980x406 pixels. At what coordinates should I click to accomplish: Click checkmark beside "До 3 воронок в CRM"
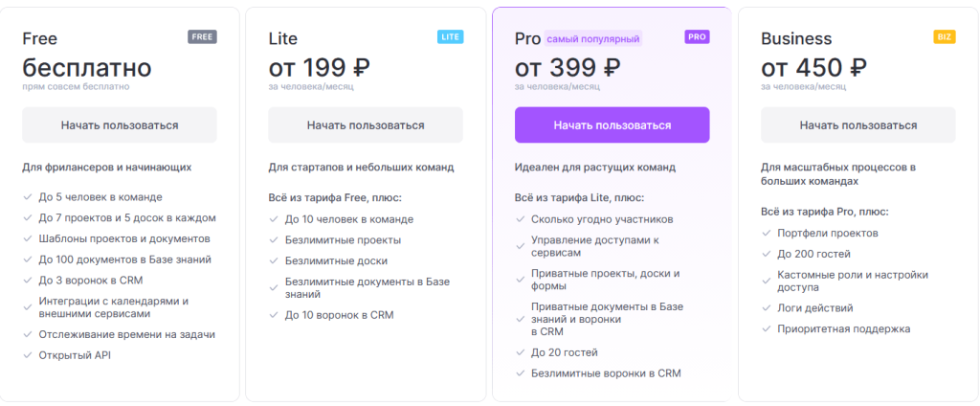27,280
